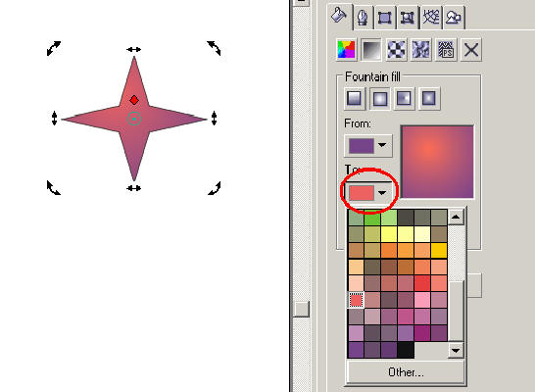Select the Texture fill icon
This screenshot has height=392, width=535.
(x=420, y=50)
